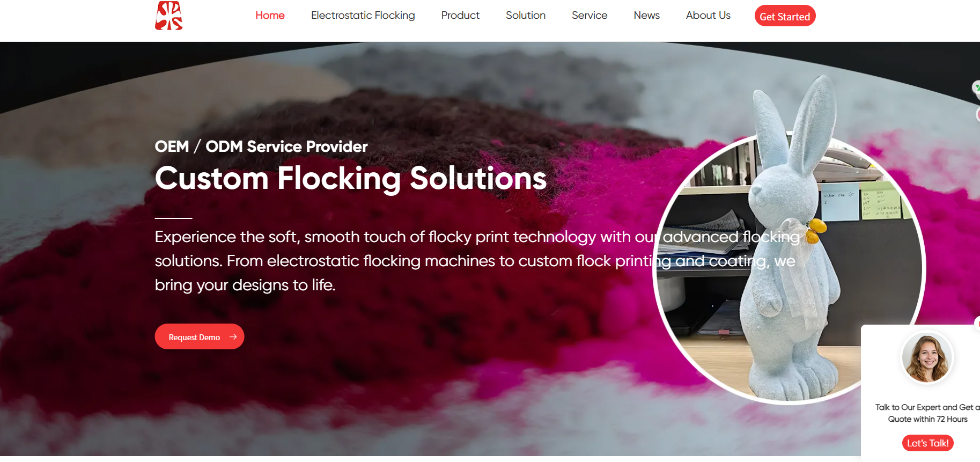Click the OEM / ODM Service Provider text
980x462 pixels.
261,146
